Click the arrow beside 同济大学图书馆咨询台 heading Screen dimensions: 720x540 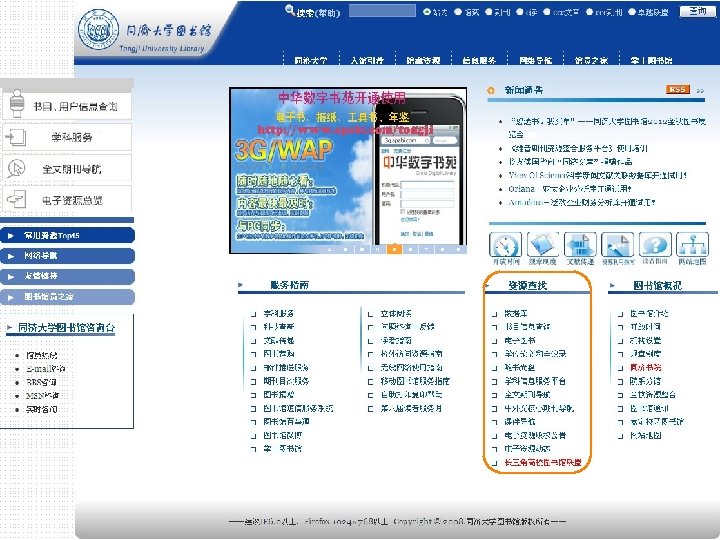point(10,327)
